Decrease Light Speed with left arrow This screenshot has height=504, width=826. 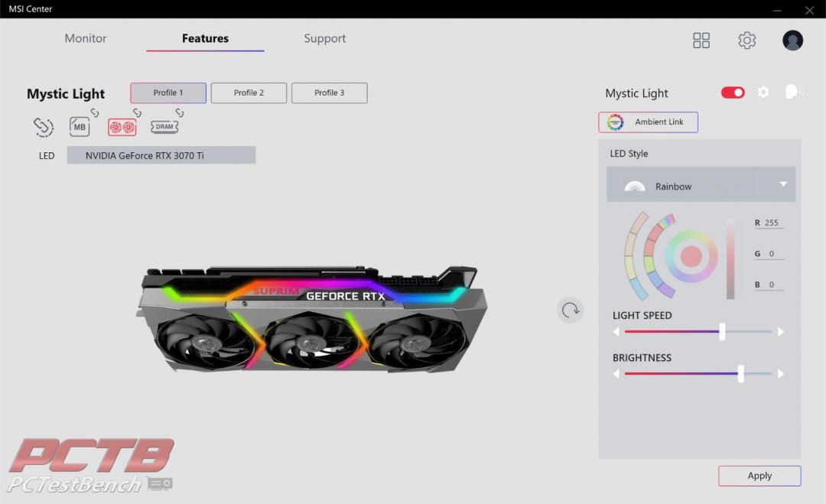[x=616, y=332]
